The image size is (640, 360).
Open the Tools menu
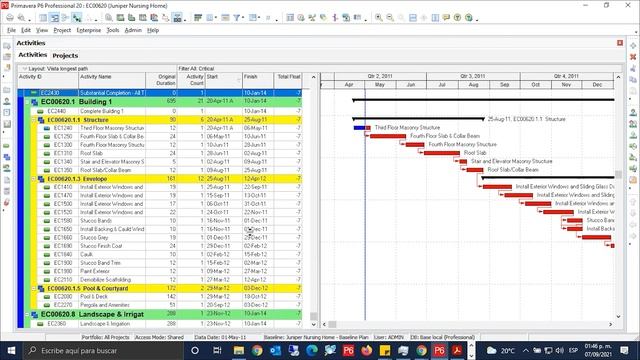(113, 30)
